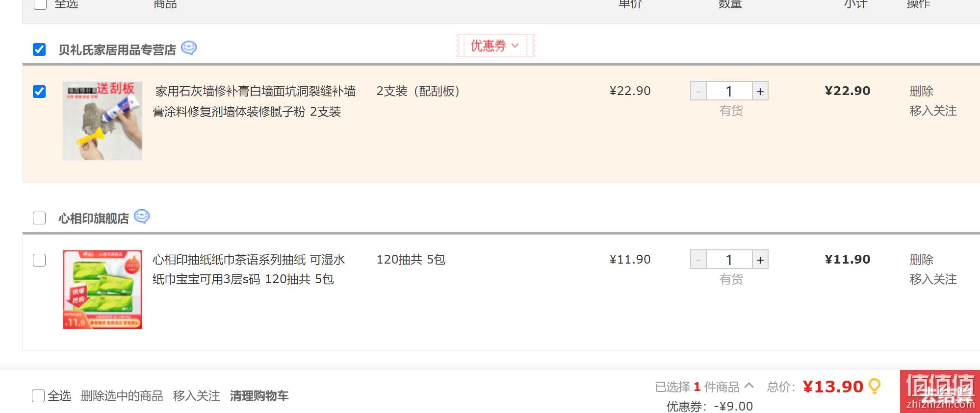Increase 心相印 tissue quantity with plus button
This screenshot has width=980, height=413.
click(x=760, y=260)
